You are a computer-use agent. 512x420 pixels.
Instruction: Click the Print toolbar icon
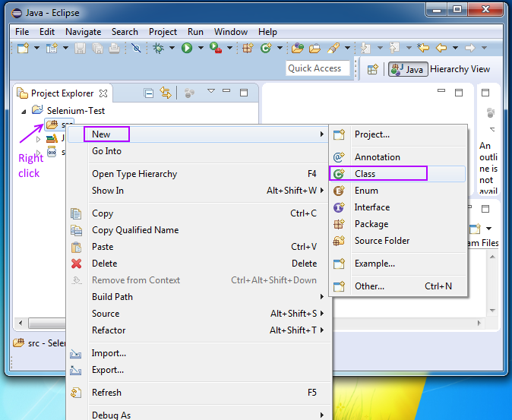click(x=114, y=49)
